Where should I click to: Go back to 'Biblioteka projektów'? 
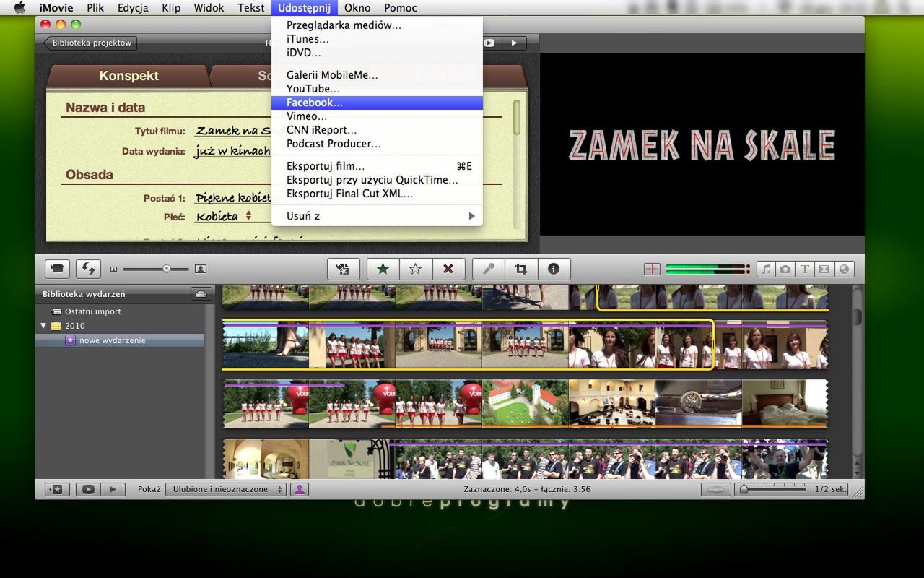(x=90, y=43)
